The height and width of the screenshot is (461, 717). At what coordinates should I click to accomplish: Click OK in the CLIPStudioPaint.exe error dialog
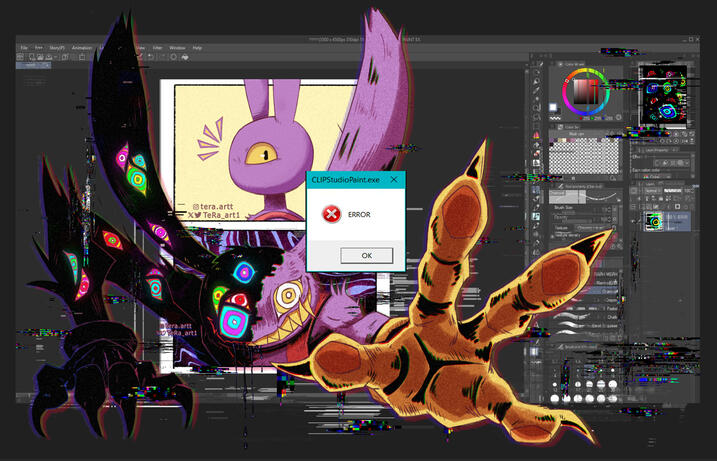point(366,255)
